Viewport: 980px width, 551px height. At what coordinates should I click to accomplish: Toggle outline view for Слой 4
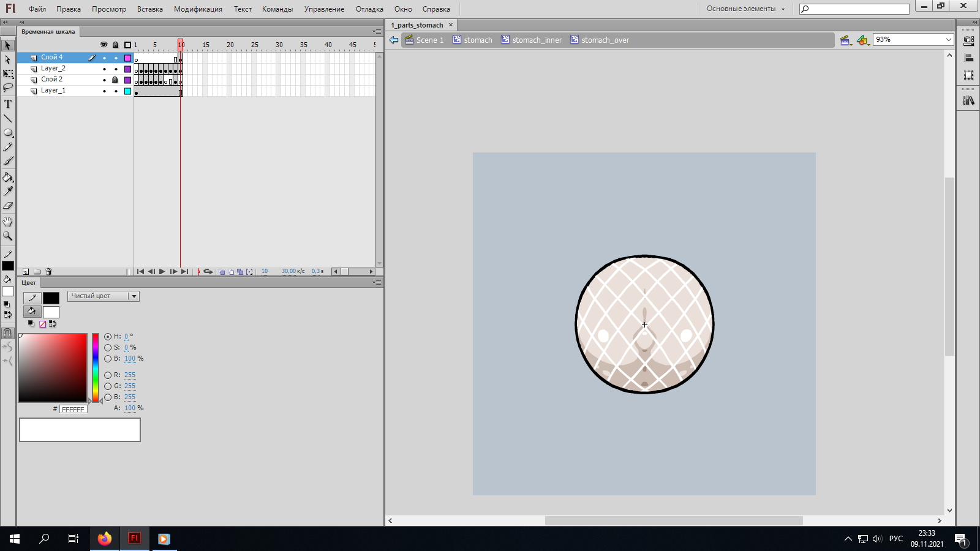pos(127,58)
